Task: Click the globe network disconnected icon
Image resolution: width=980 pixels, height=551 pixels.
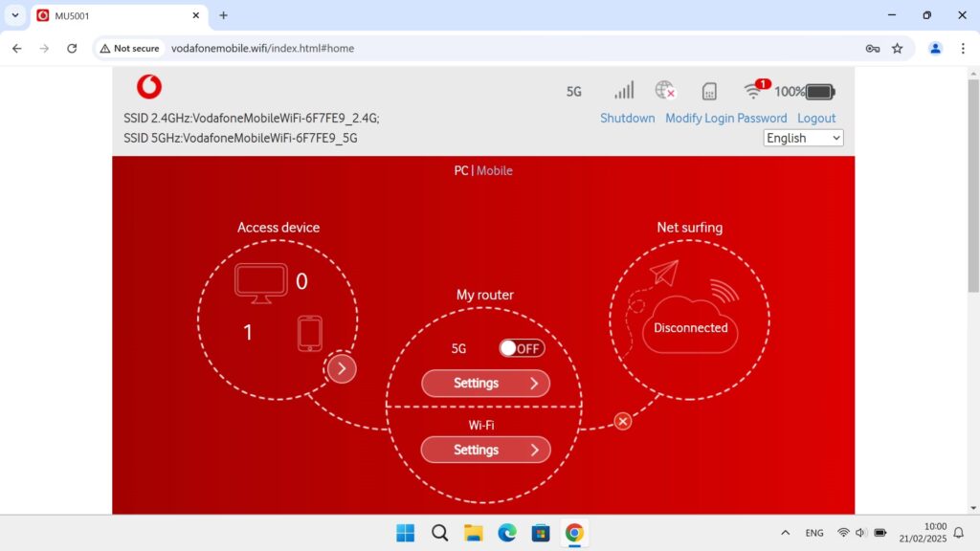Action: (x=665, y=91)
